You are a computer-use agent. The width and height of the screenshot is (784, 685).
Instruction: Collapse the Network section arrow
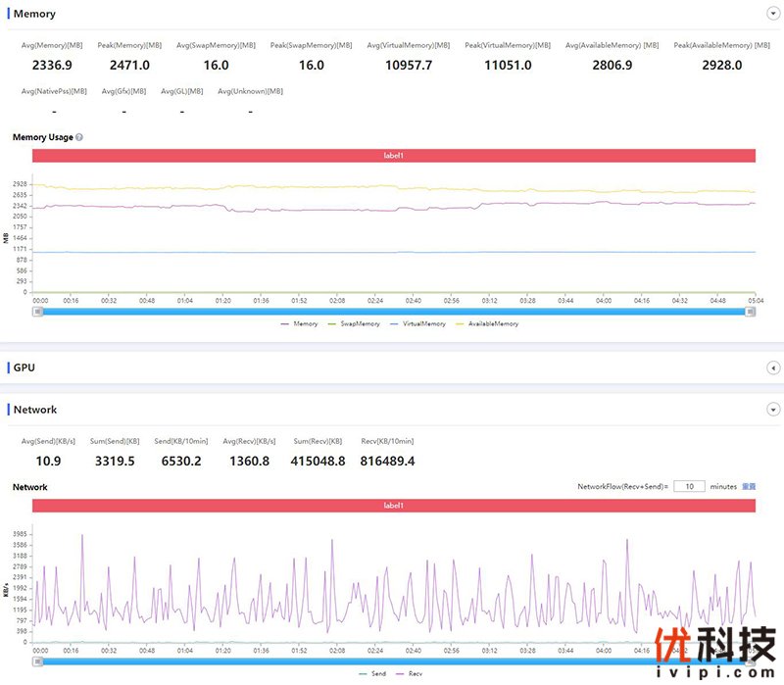(x=773, y=410)
